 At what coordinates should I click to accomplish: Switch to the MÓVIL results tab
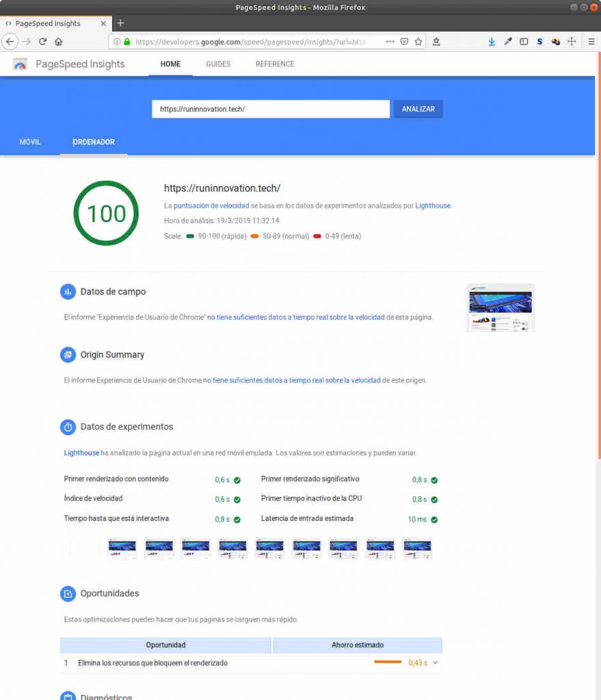click(x=30, y=142)
